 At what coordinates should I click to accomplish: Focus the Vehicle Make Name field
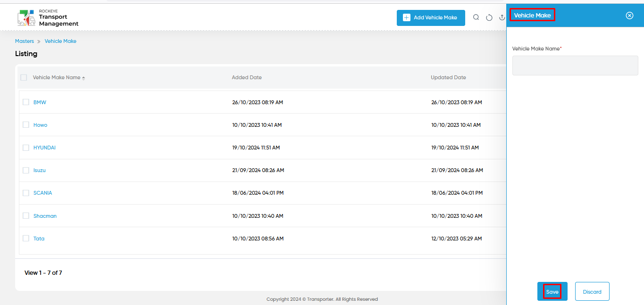575,66
